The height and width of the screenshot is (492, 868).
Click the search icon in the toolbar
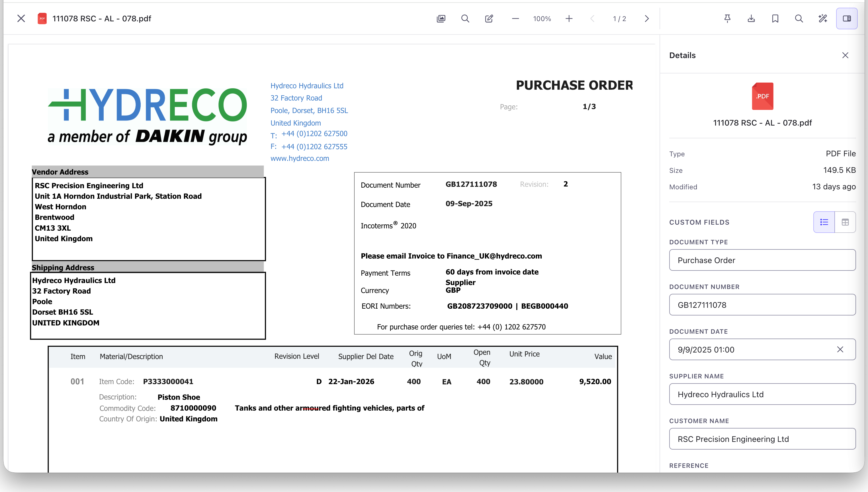[465, 19]
